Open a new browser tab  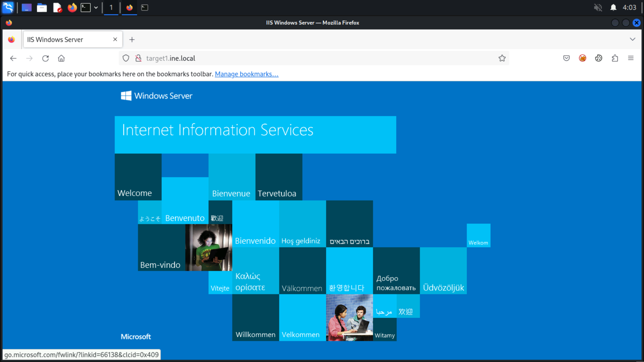click(132, 39)
